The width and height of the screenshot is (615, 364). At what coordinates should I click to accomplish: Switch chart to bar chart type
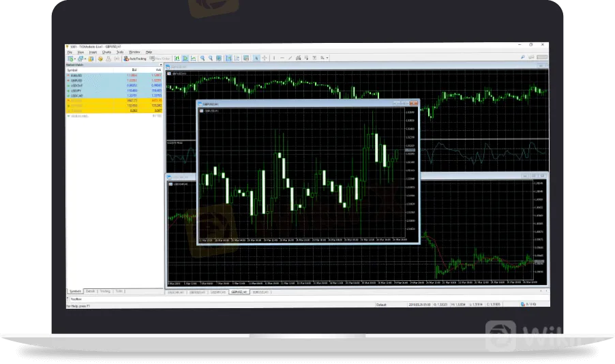pyautogui.click(x=178, y=58)
